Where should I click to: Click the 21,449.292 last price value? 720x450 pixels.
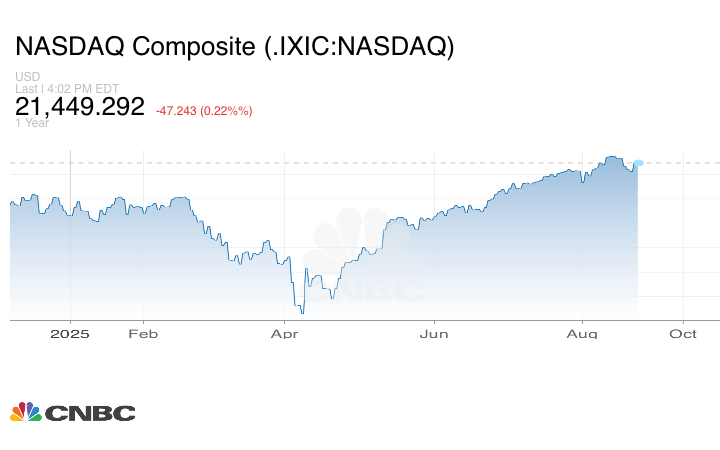[80, 106]
